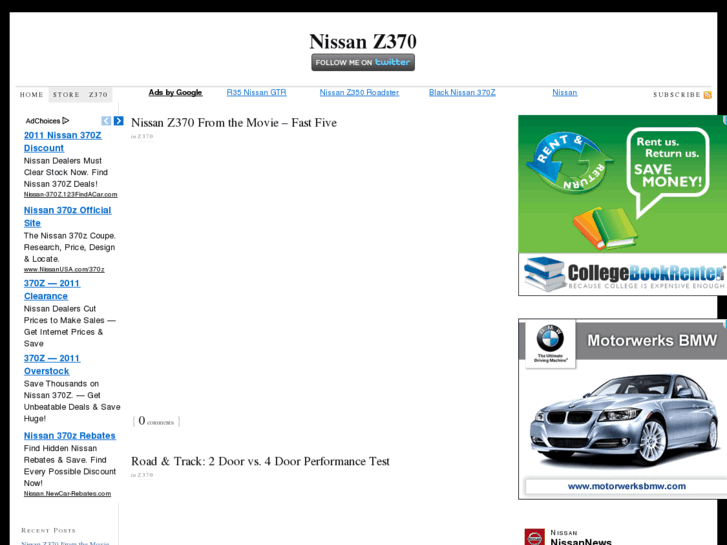Click the Z370 category under Fast Five post

pos(145,136)
